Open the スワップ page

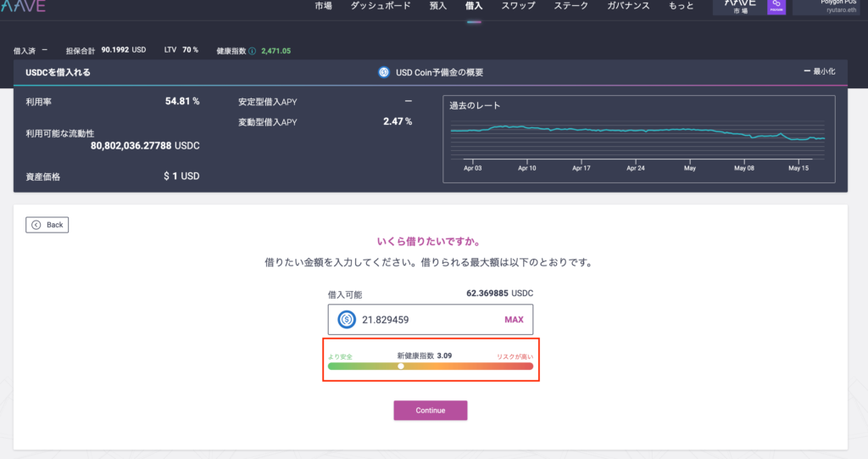pyautogui.click(x=518, y=6)
